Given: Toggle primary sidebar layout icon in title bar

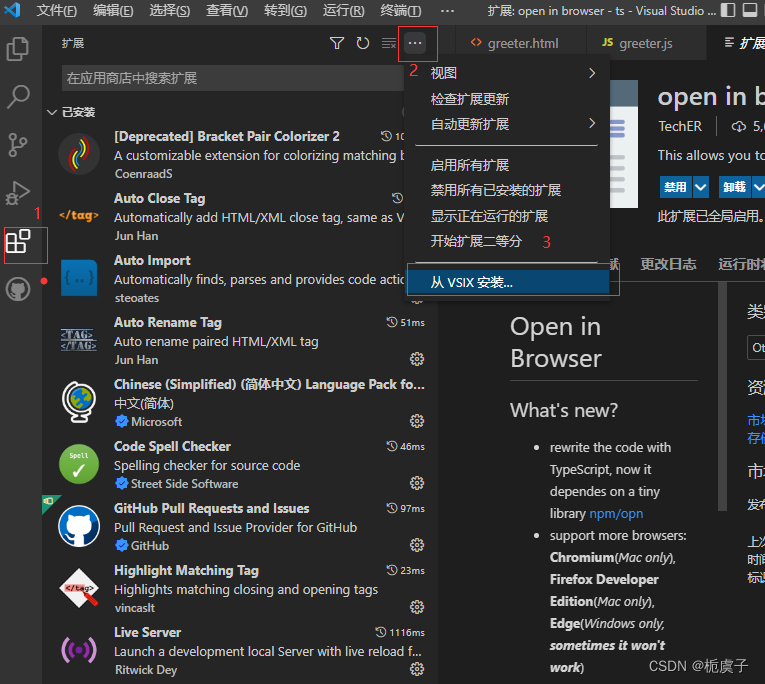Looking at the screenshot, I should 727,10.
